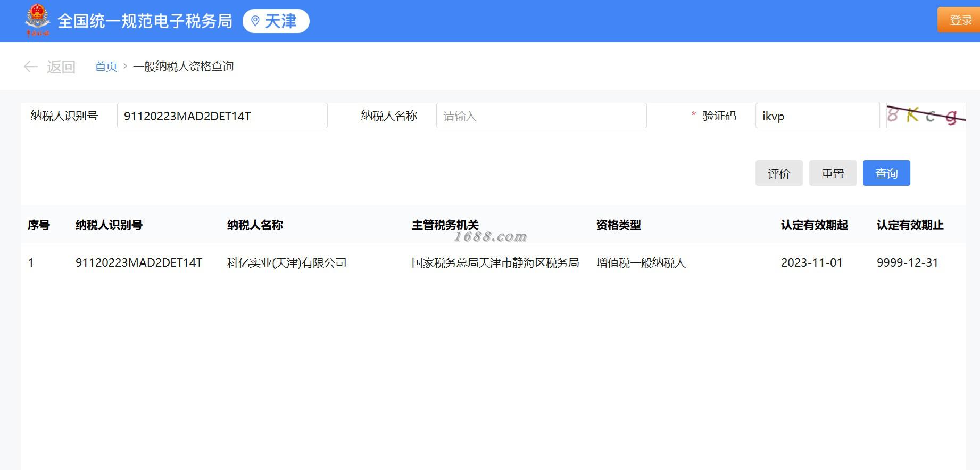Open the 首页 breadcrumb link
The width and height of the screenshot is (980, 470).
(x=106, y=67)
